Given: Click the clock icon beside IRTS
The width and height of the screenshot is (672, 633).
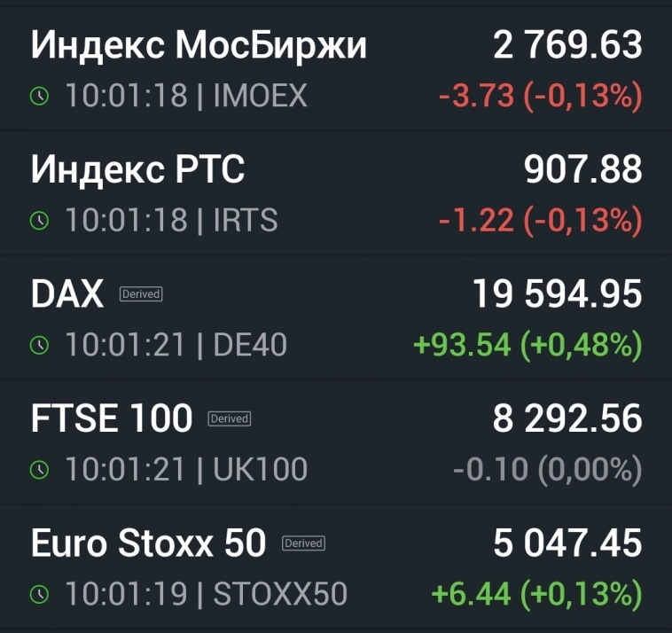Looking at the screenshot, I should [x=40, y=220].
